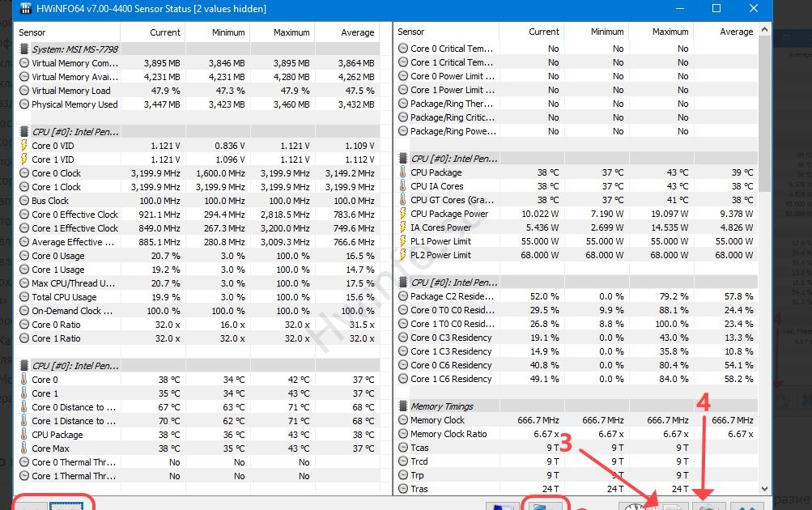Select the Core 1 T0 C0 Resid... row
The height and width of the screenshot is (510, 812).
[577, 324]
